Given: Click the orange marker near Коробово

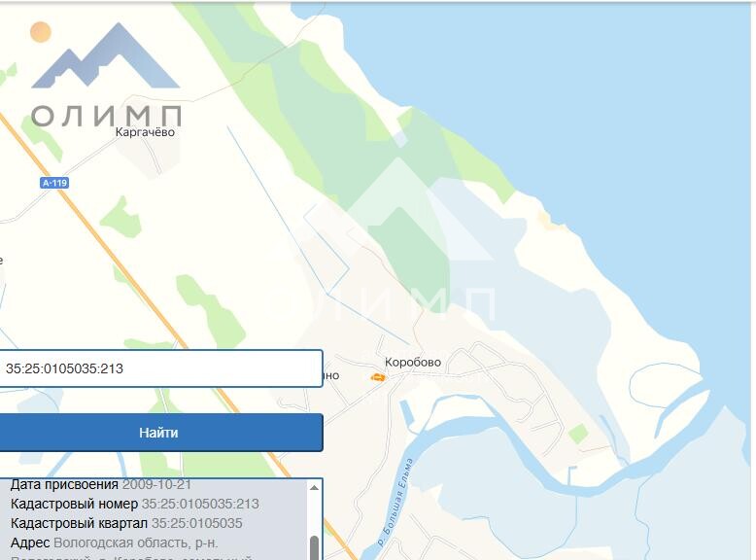Looking at the screenshot, I should tap(378, 377).
